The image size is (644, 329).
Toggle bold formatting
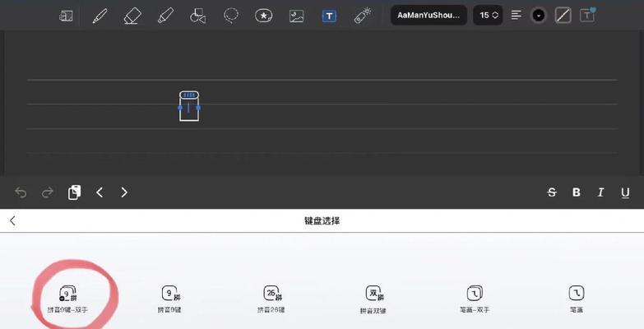click(x=577, y=192)
